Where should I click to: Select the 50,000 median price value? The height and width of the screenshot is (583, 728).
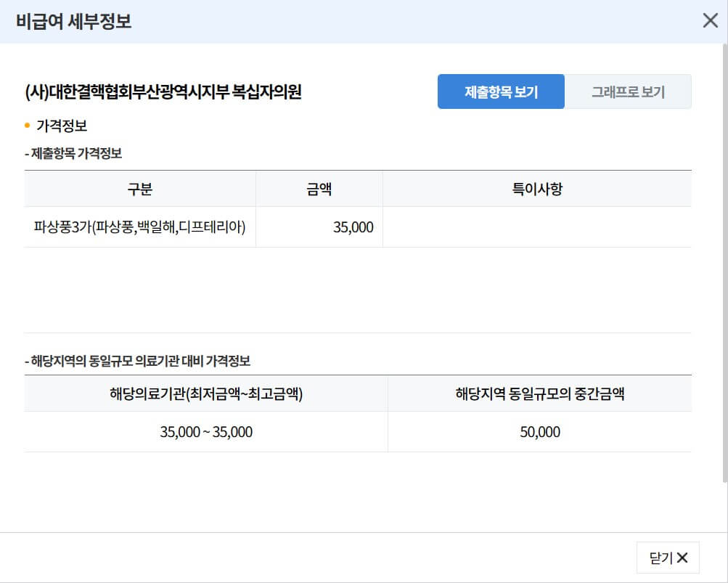(x=540, y=432)
